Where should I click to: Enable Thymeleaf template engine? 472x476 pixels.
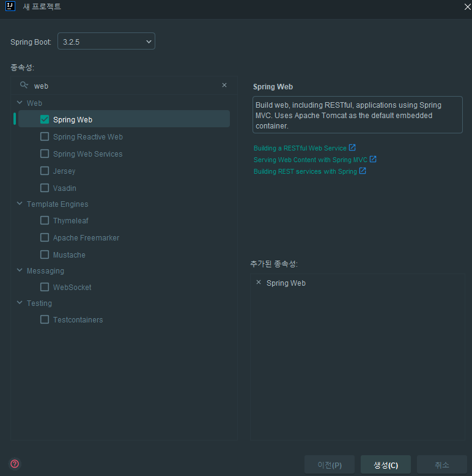(45, 220)
